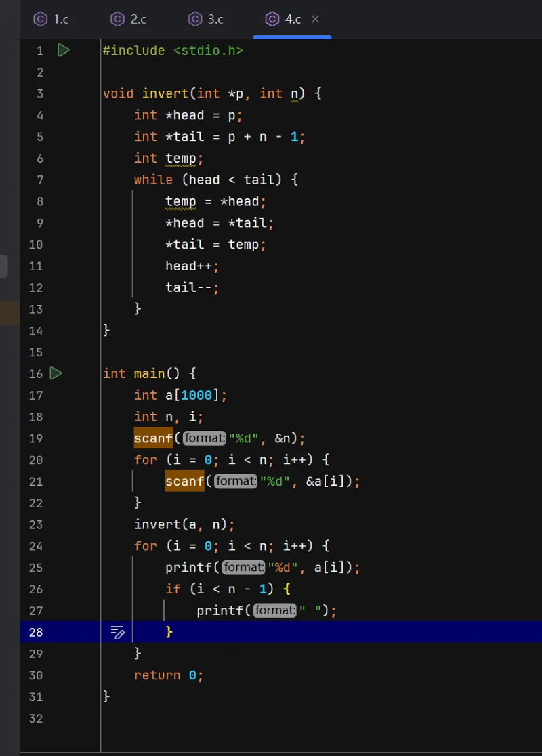
Task: Click the format: inlay hint on line 19
Action: coord(205,438)
